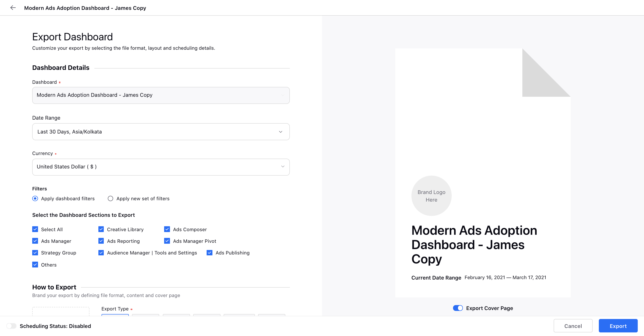Uncheck the Creative Library section checkbox
Image resolution: width=644 pixels, height=336 pixels.
point(102,229)
